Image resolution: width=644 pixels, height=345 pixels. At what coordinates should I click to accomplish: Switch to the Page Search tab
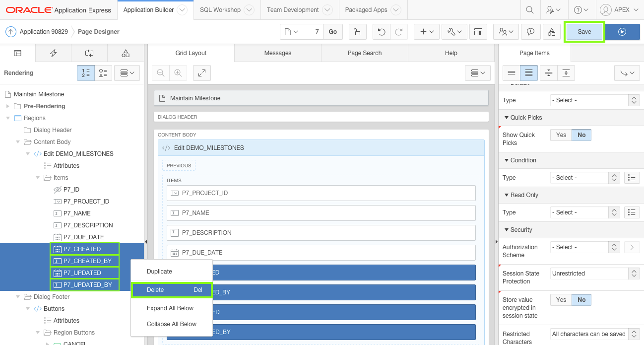point(365,53)
